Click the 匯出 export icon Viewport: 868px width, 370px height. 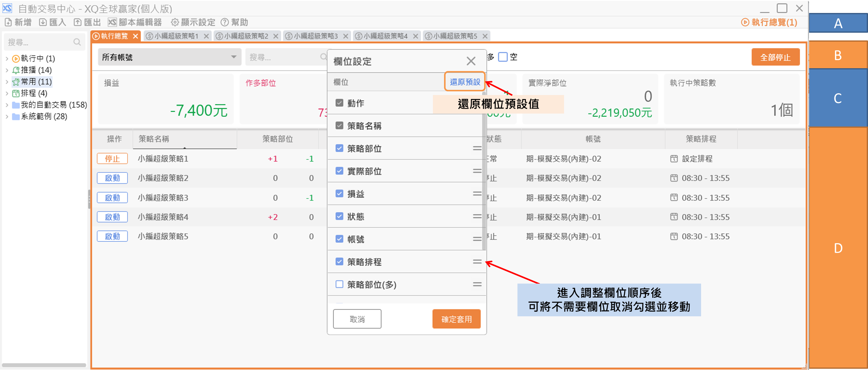point(77,22)
